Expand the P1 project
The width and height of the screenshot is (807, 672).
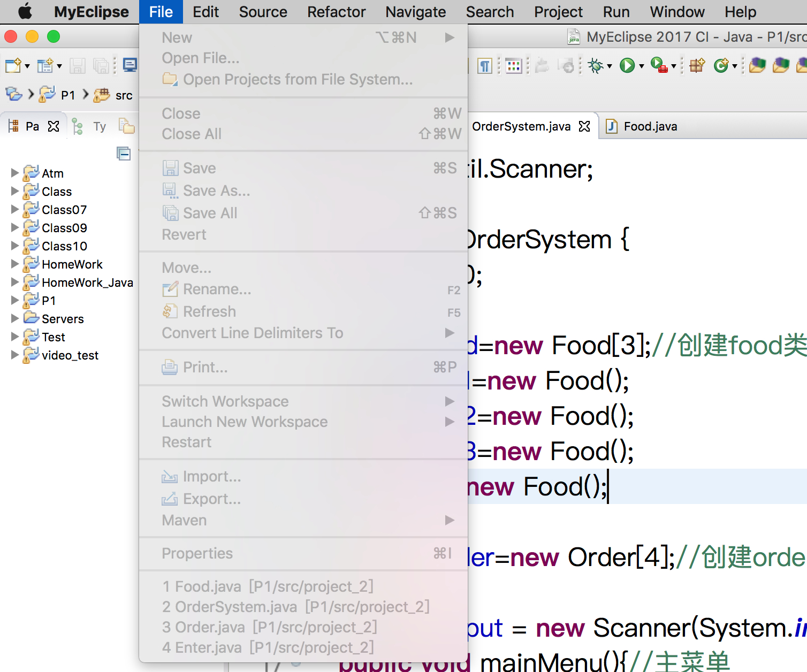click(15, 300)
